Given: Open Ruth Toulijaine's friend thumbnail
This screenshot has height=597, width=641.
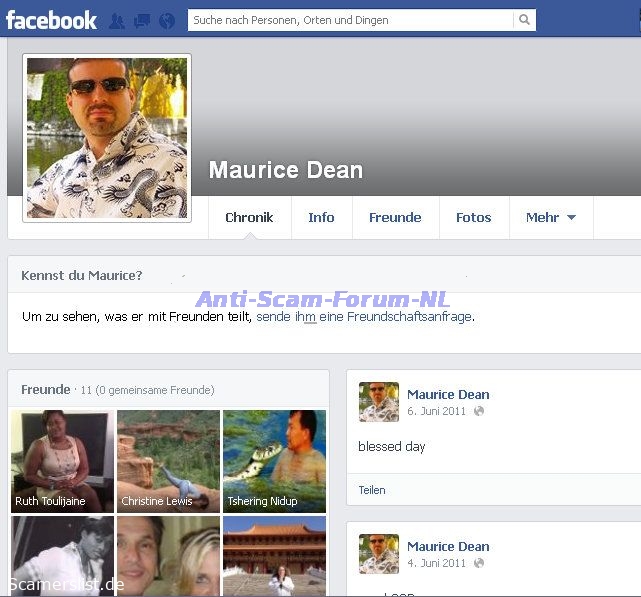Looking at the screenshot, I should coord(62,461).
